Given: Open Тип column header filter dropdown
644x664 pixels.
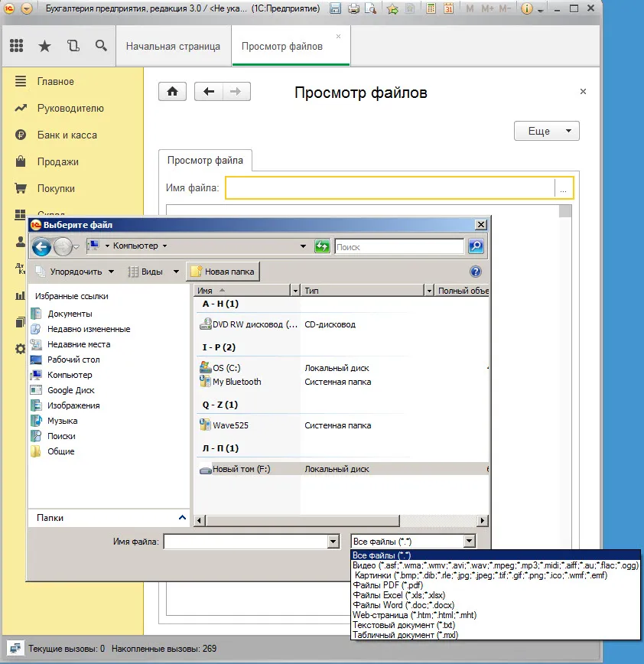Looking at the screenshot, I should 429,291.
